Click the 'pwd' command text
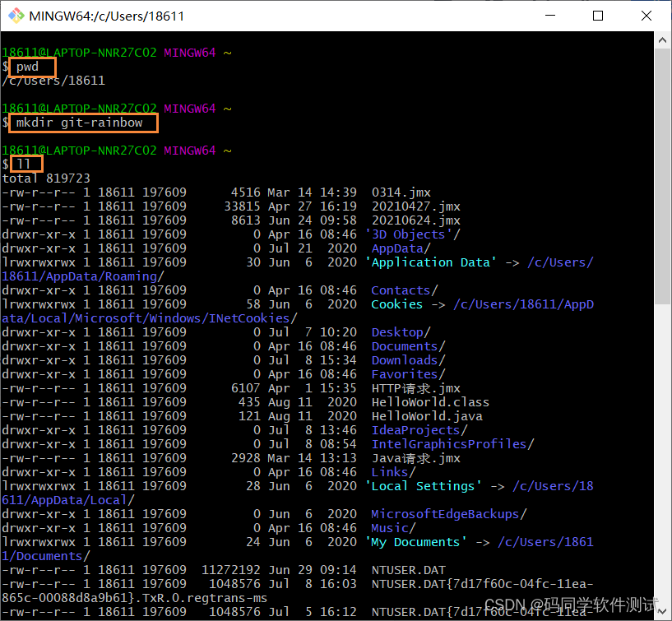This screenshot has height=621, width=672. point(27,67)
